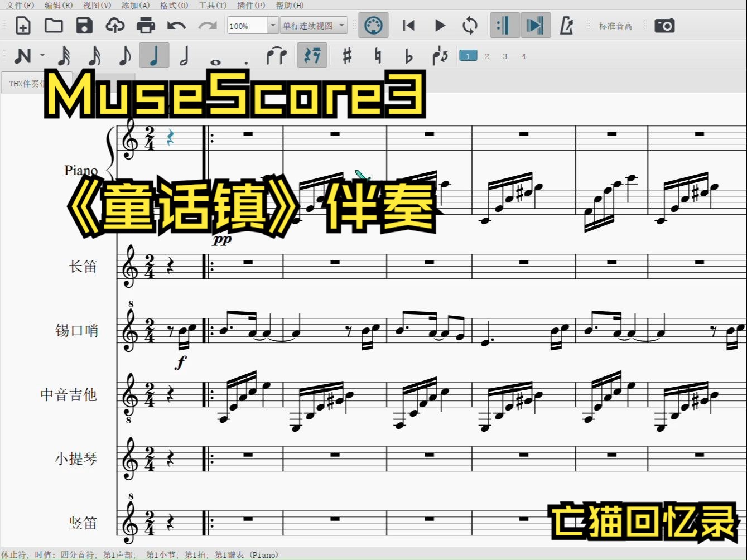Select the 中音吉他 staff label
This screenshot has height=560, width=747.
point(69,395)
